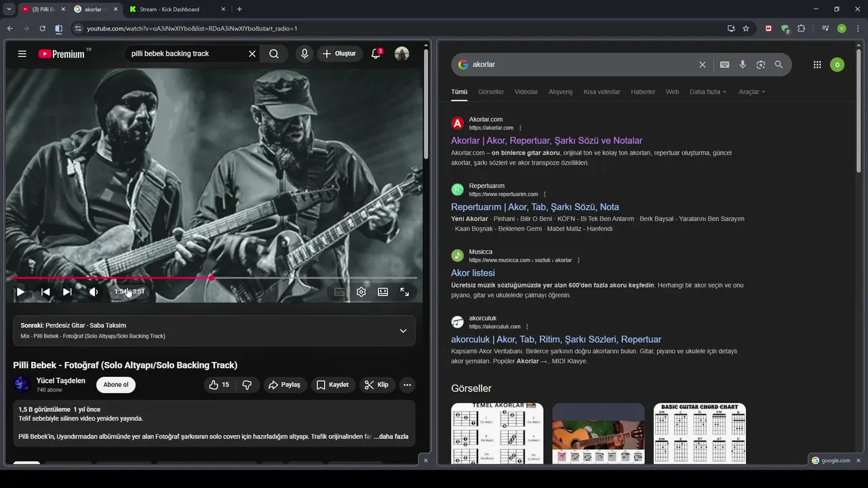Select the Görseller results tab
Image resolution: width=868 pixels, height=488 pixels.
[491, 91]
